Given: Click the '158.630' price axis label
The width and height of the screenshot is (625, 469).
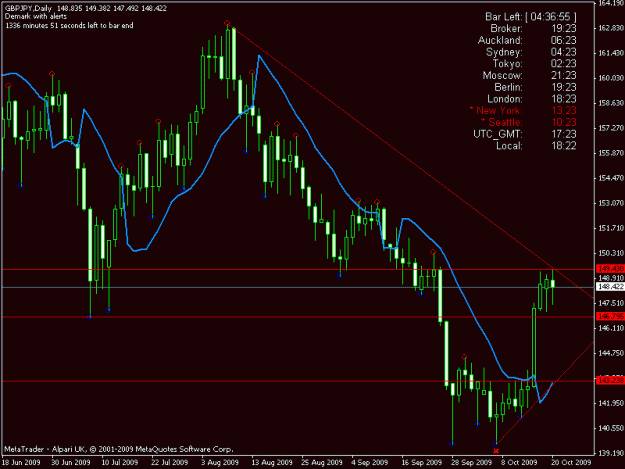Looking at the screenshot, I should (611, 103).
